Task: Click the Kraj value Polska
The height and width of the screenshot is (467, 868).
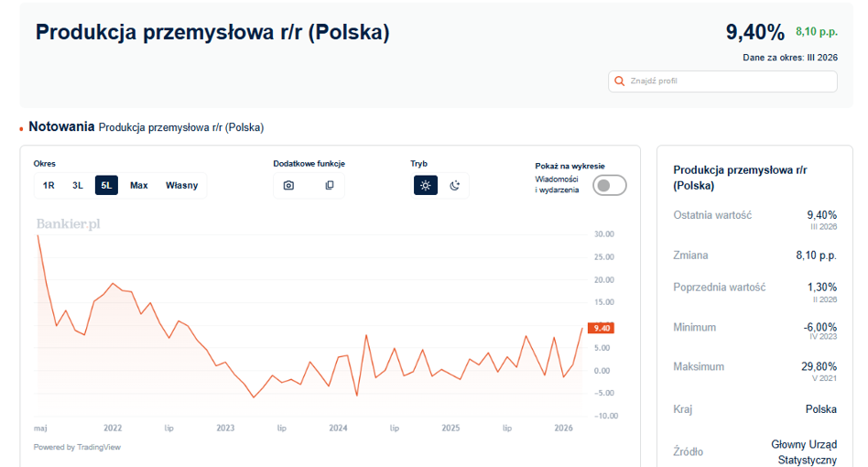Action: pos(821,409)
